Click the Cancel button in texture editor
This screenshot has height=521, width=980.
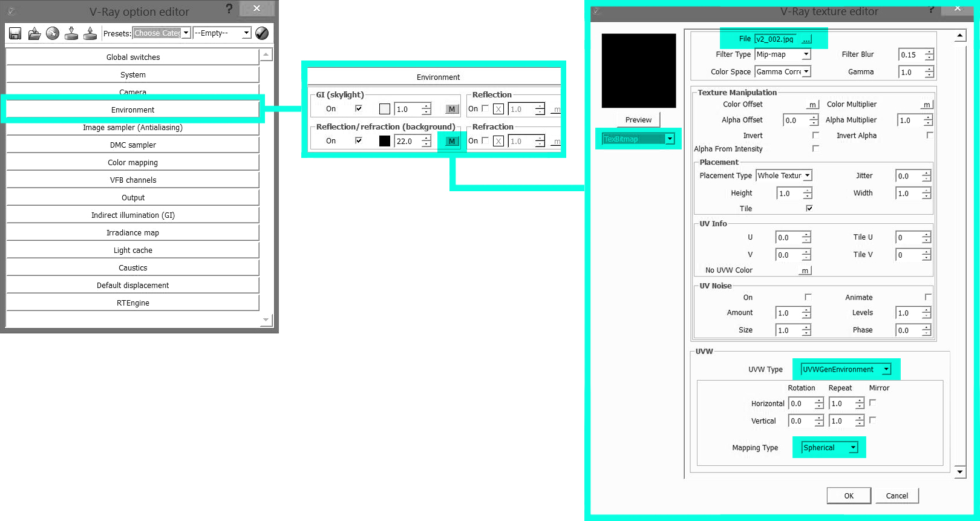click(897, 496)
